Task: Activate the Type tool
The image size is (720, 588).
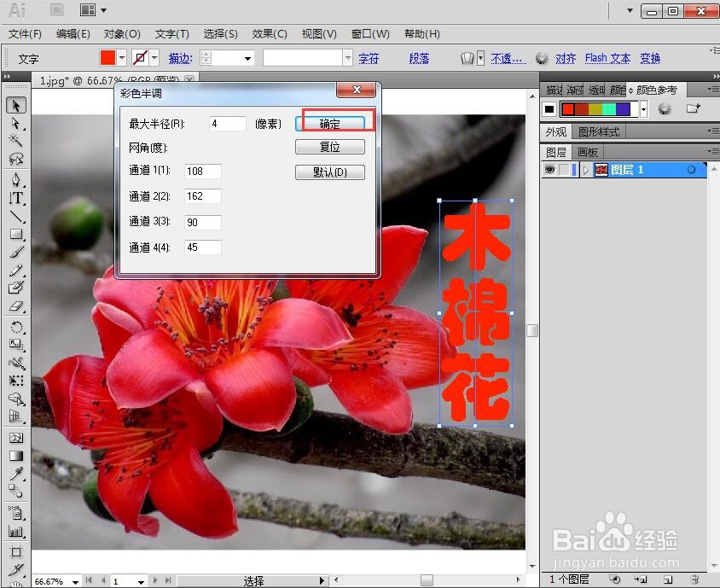Action: [x=16, y=198]
